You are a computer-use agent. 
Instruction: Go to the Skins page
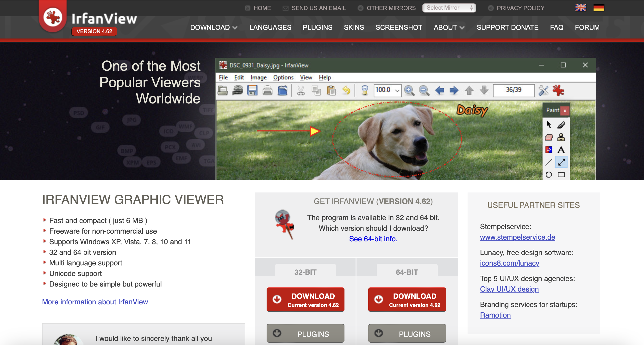point(354,27)
